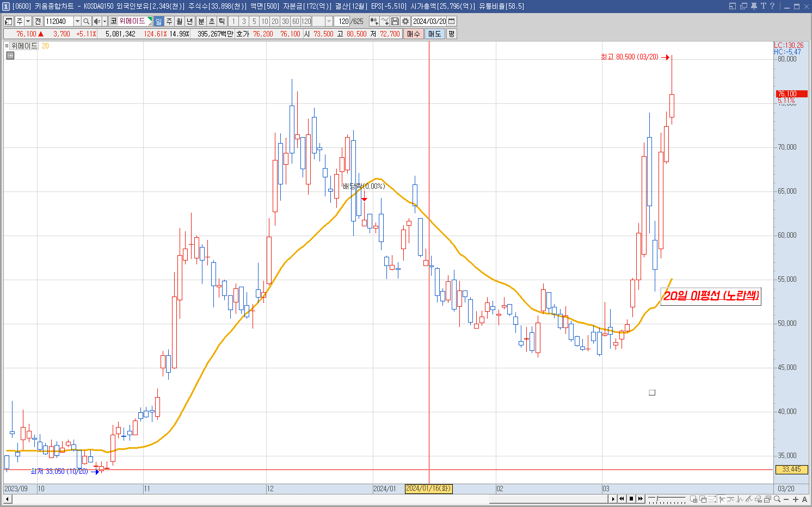
Task: Click the horizontal chart scrollbar track
Action: point(310,499)
